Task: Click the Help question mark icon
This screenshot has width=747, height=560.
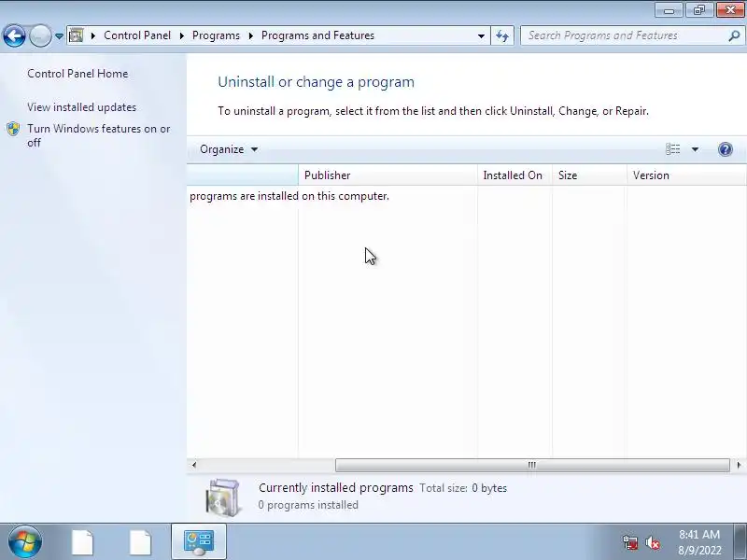Action: click(726, 149)
